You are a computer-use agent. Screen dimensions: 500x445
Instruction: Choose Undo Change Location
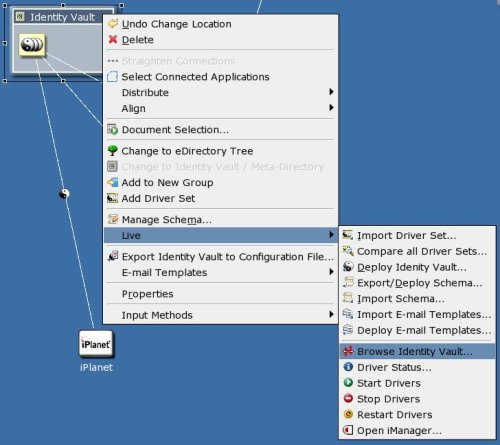[220, 24]
